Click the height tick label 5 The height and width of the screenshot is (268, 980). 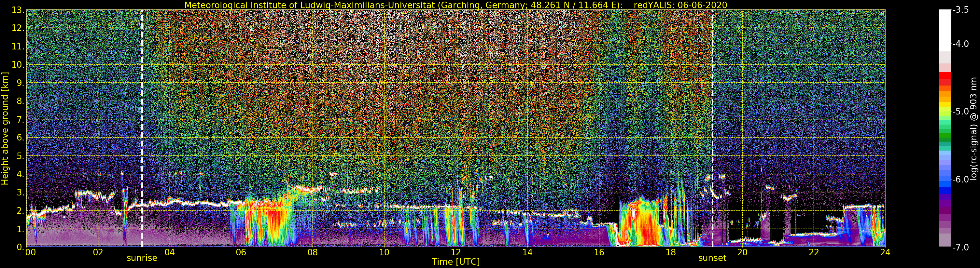[20, 156]
